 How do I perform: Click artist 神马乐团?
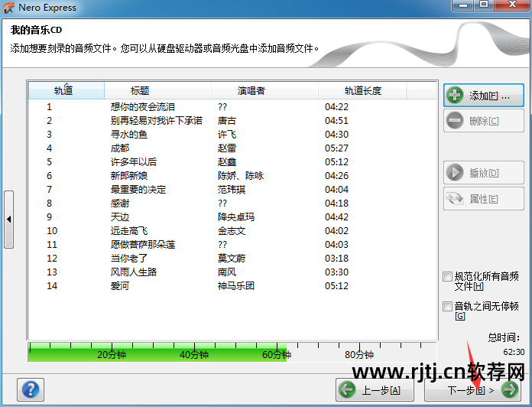tap(236, 286)
